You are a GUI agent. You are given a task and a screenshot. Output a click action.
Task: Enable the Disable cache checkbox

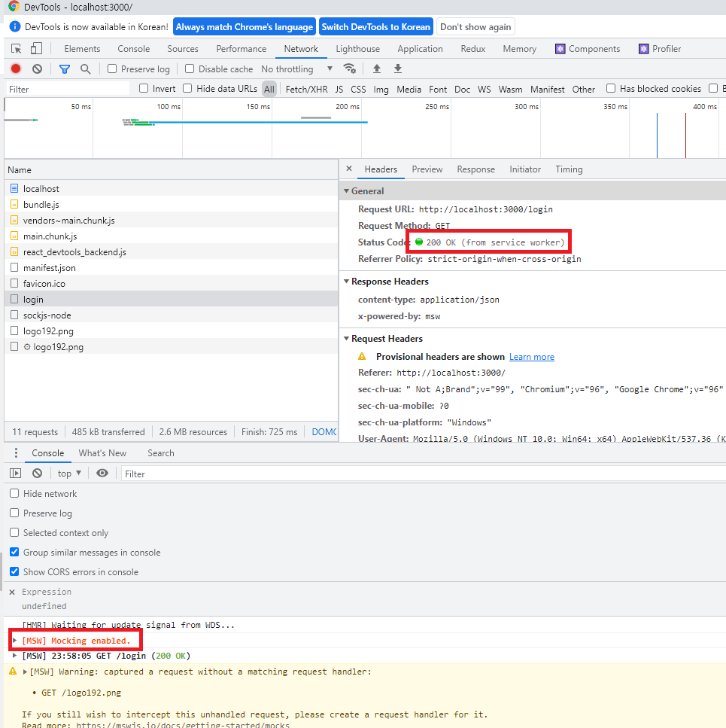click(190, 69)
